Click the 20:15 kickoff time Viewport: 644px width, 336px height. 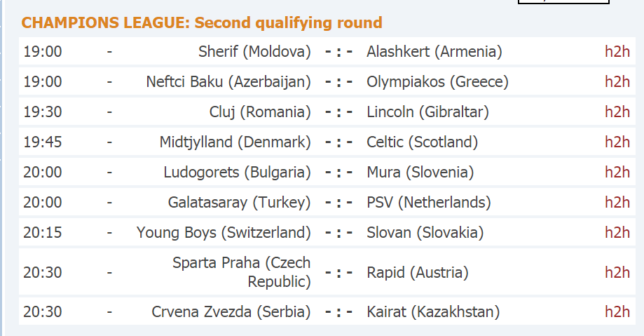(x=43, y=232)
